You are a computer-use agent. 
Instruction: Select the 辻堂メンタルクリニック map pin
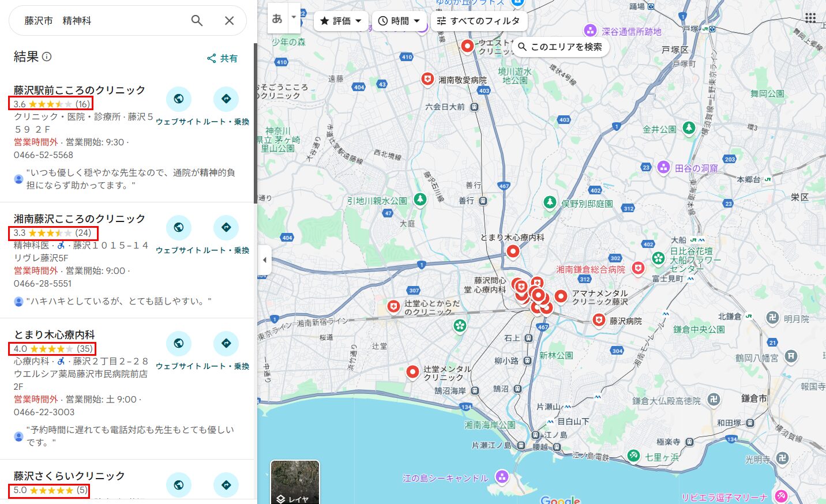pos(412,372)
